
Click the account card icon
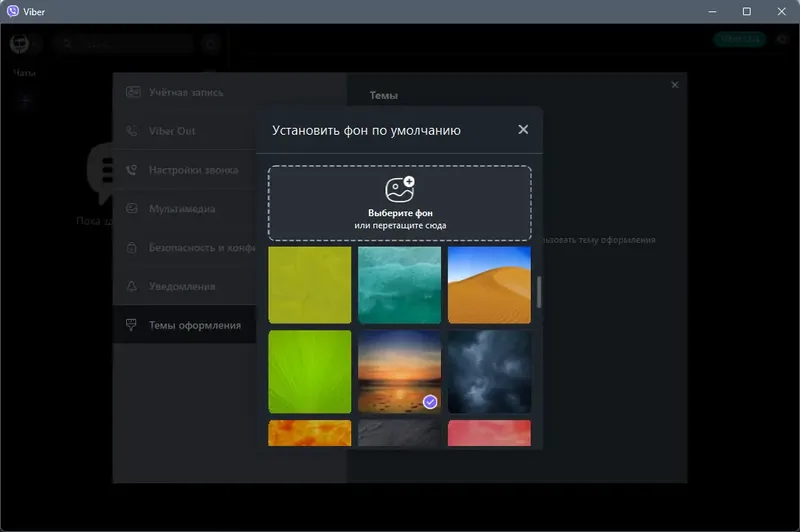tap(133, 92)
